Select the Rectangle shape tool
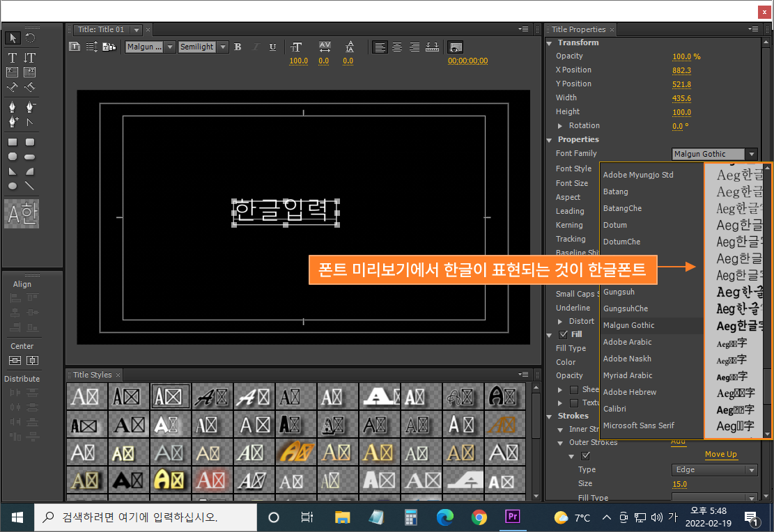774x532 pixels. (x=13, y=142)
